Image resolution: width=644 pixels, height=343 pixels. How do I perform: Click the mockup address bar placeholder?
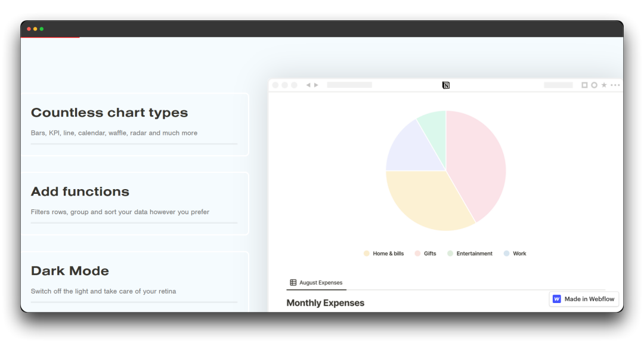tap(349, 85)
